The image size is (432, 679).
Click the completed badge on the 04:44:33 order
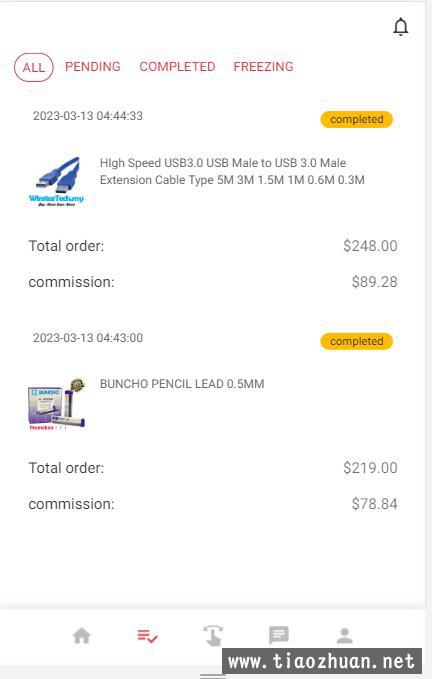[357, 120]
